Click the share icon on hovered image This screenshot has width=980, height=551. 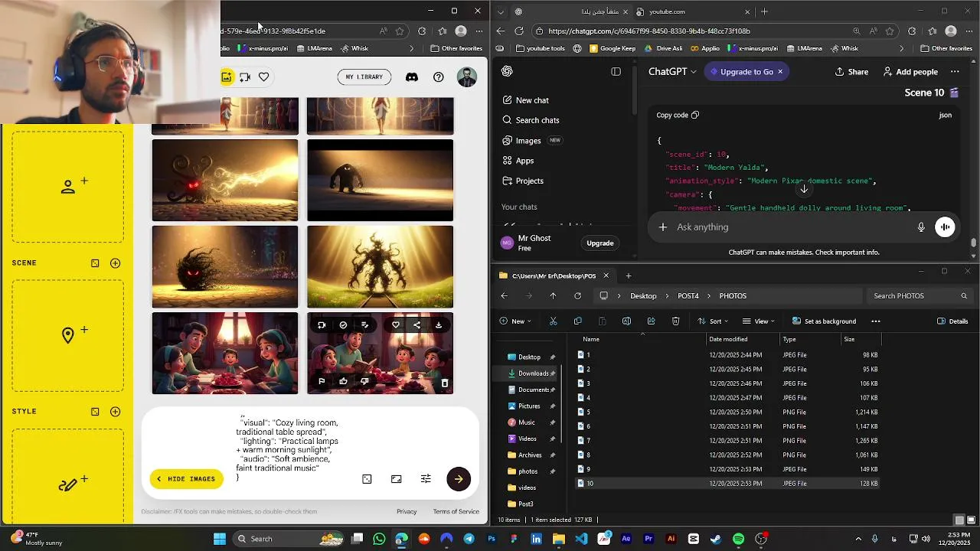tap(416, 325)
